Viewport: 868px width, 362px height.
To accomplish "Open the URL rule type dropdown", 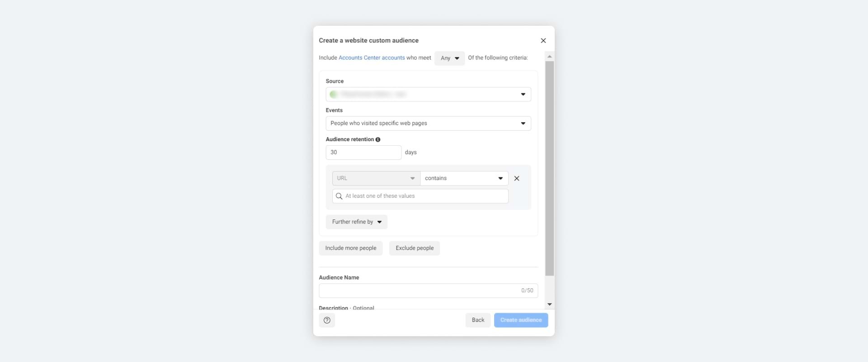I will coord(376,178).
